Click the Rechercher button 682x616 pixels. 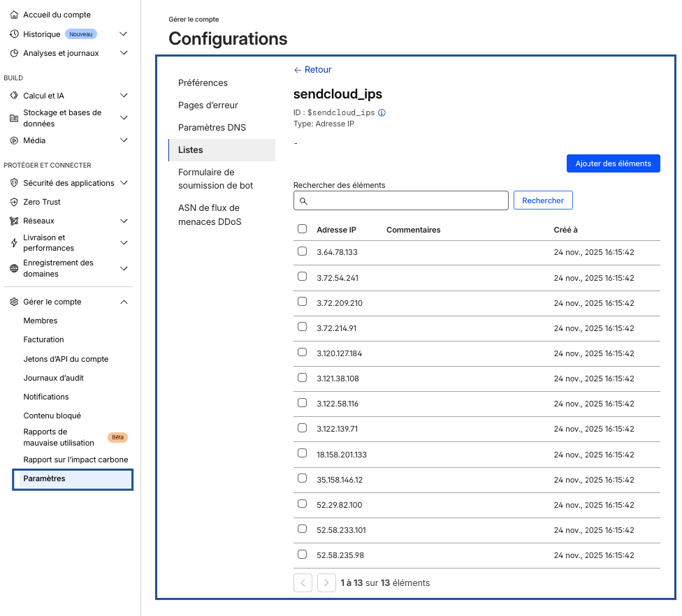pyautogui.click(x=542, y=200)
